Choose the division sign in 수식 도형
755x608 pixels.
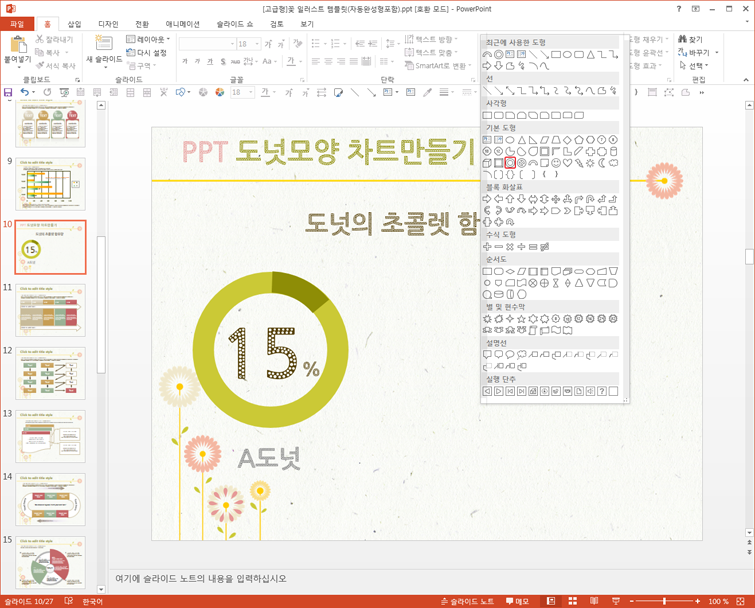point(521,246)
